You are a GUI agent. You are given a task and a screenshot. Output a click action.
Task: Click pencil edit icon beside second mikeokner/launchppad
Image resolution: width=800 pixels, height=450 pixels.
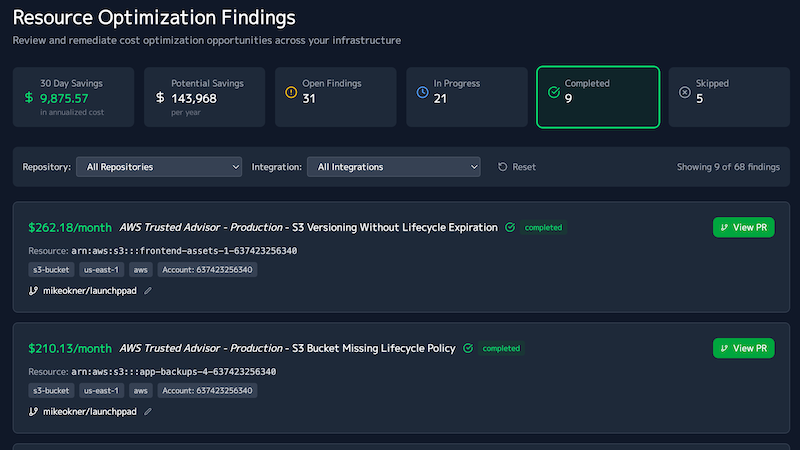tap(148, 412)
